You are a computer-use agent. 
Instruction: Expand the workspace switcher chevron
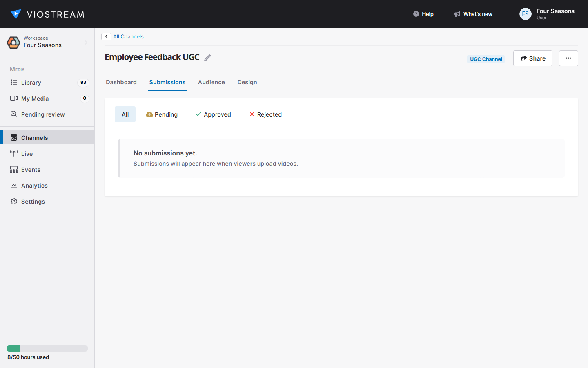point(86,42)
